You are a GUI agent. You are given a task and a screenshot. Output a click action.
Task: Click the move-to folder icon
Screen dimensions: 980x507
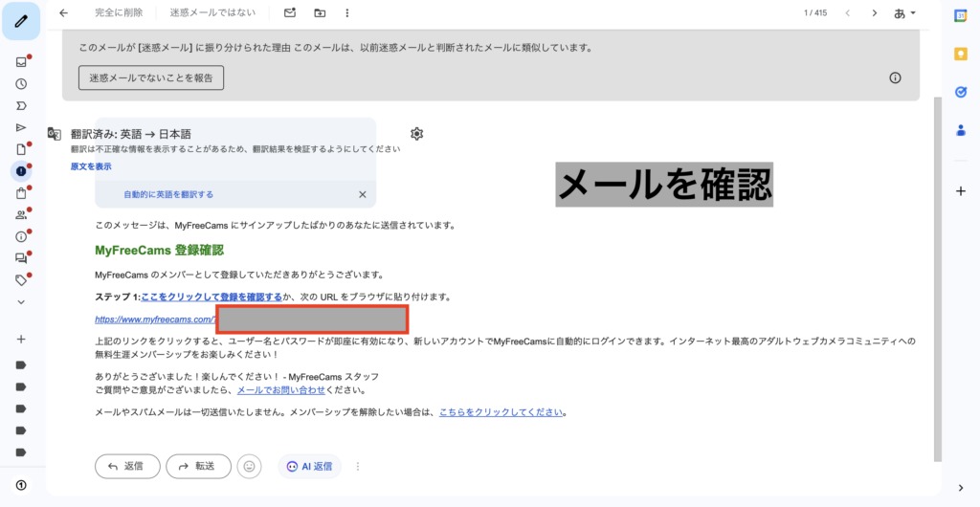click(x=320, y=13)
